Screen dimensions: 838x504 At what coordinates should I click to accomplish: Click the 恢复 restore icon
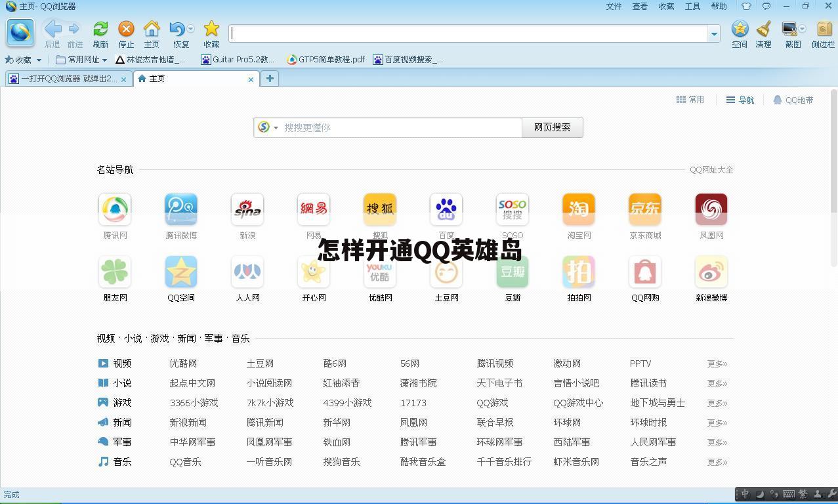177,29
